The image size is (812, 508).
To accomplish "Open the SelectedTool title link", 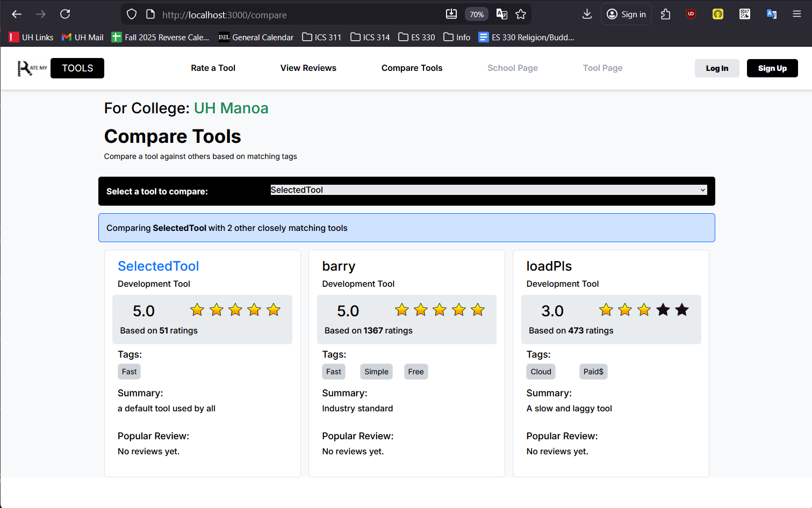I will 158,266.
